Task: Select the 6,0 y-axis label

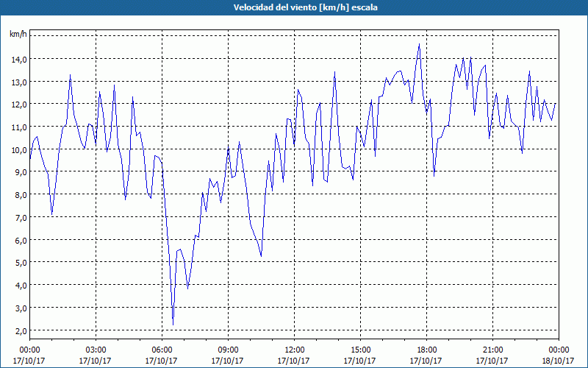Action: 21,241
